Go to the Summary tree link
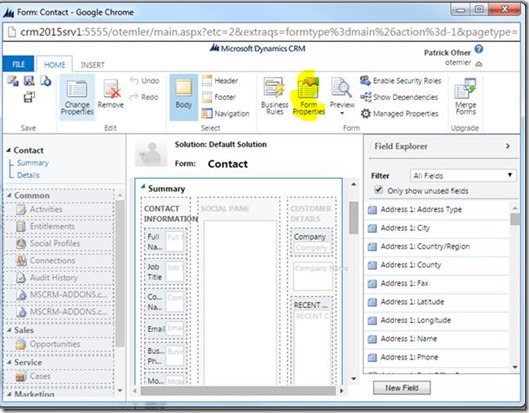 click(33, 163)
